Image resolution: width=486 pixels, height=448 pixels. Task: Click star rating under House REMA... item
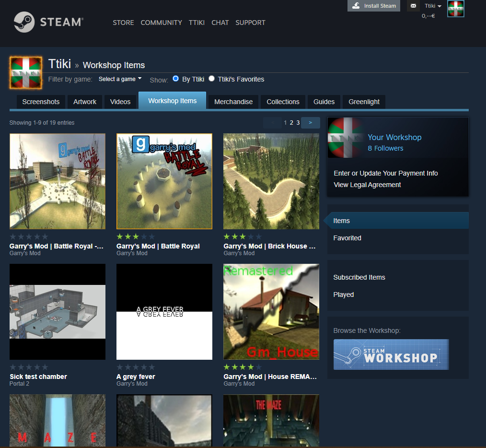coord(243,367)
